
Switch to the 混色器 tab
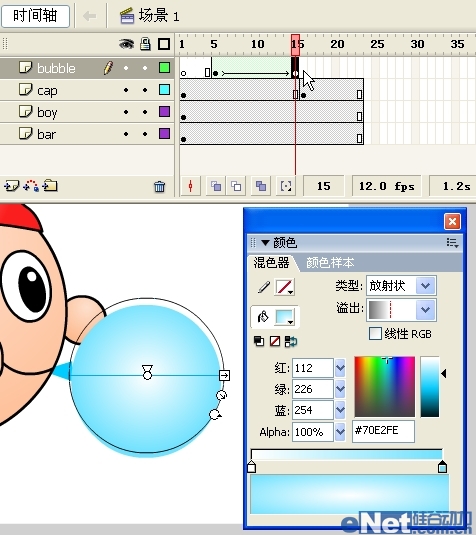coord(271,263)
